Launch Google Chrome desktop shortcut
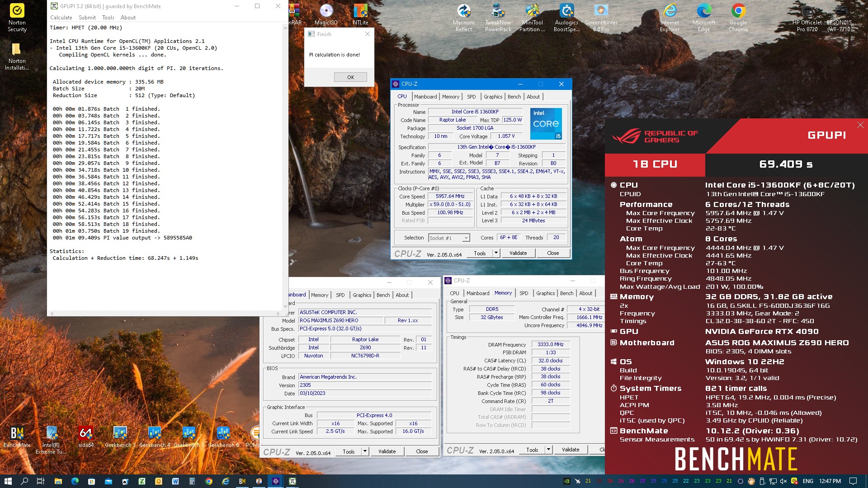Viewport: 868px width, 488px height. [738, 18]
